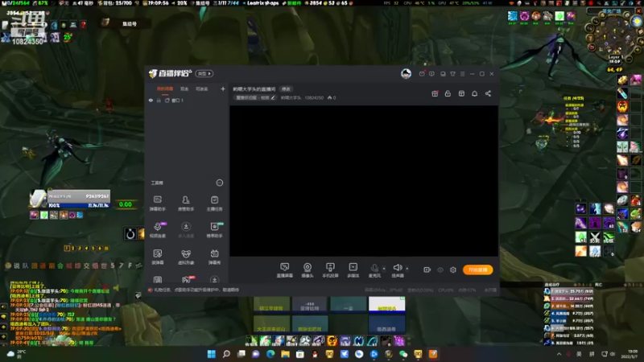Open File Explorer from taskbar
The image size is (644, 362).
[286, 354]
